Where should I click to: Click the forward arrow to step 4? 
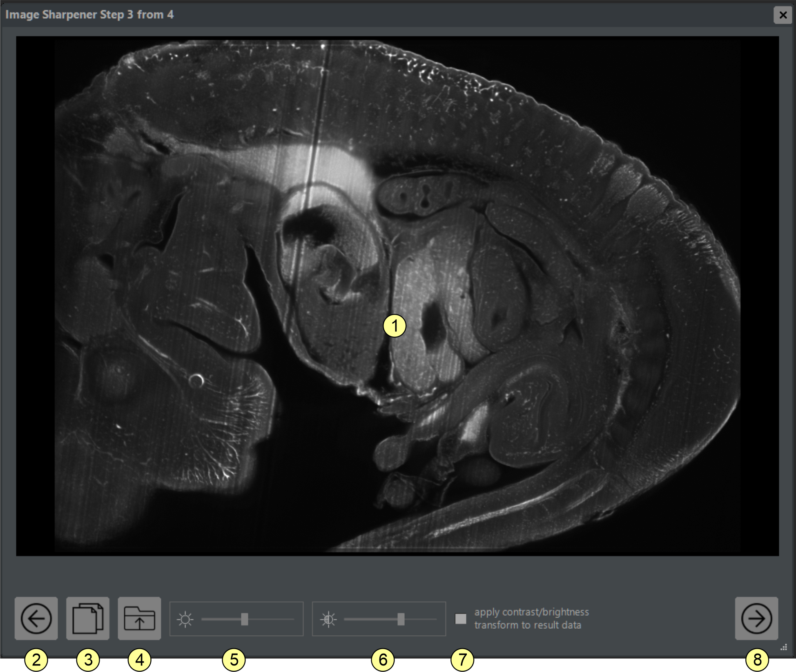point(756,618)
